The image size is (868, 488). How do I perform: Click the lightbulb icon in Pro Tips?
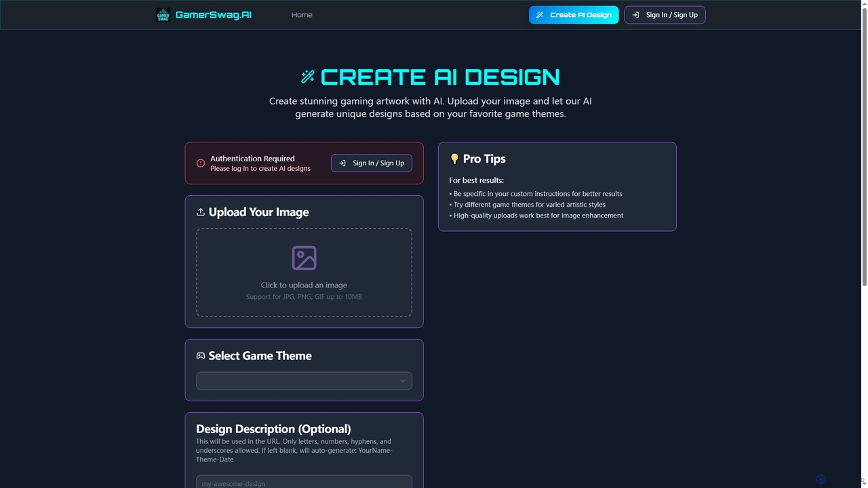click(x=454, y=159)
